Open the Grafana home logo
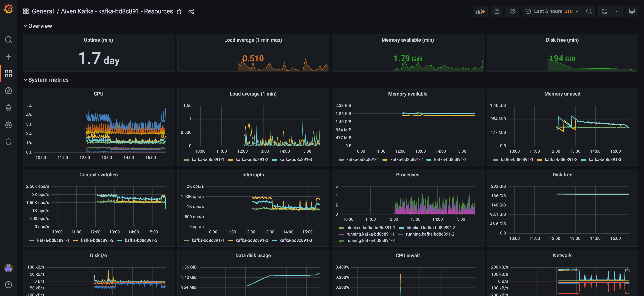This screenshot has height=296, width=644. click(9, 9)
